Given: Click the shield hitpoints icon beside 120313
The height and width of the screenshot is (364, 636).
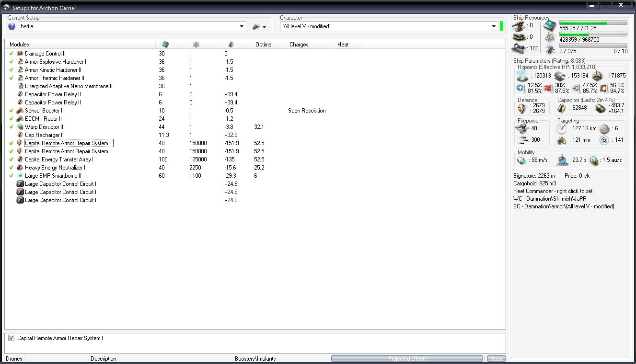Looking at the screenshot, I should pyautogui.click(x=522, y=76).
